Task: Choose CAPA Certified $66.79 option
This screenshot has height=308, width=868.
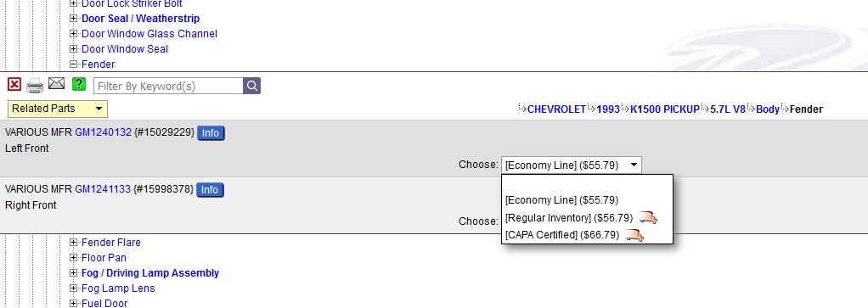Action: [562, 235]
